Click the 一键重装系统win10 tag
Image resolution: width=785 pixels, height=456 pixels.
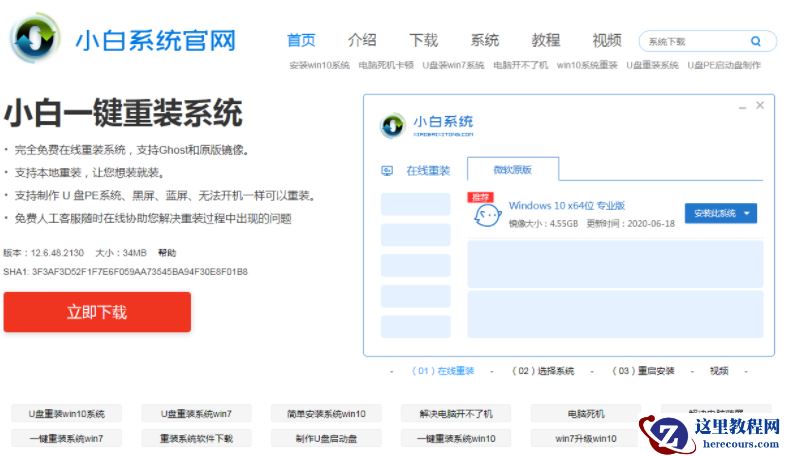pyautogui.click(x=456, y=438)
